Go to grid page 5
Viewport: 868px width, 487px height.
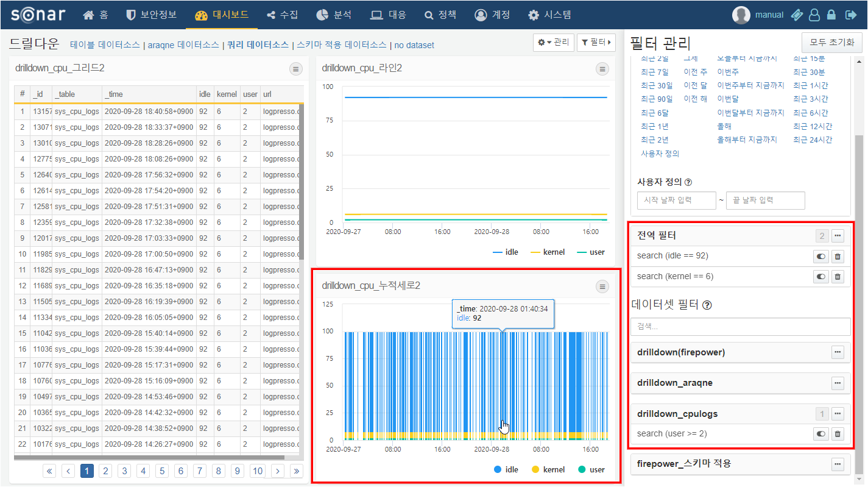[161, 471]
